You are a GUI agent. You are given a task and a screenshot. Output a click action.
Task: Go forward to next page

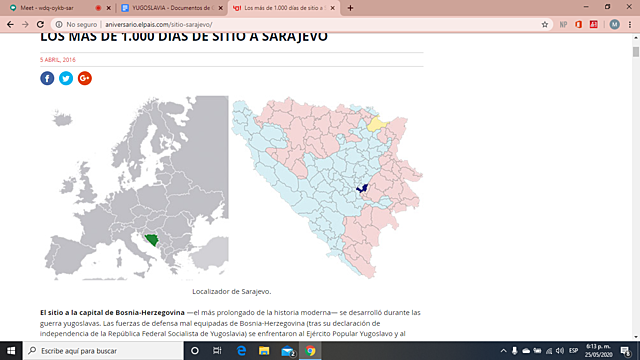(x=25, y=24)
